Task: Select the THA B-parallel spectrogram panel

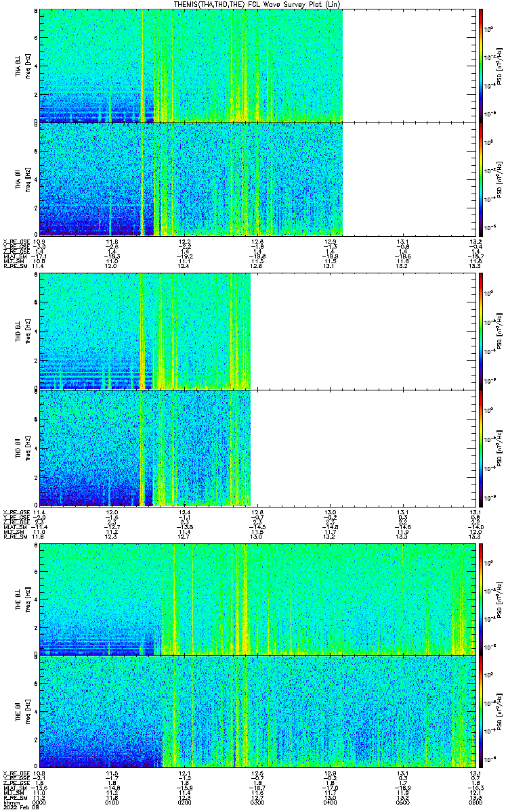Action: point(257,179)
